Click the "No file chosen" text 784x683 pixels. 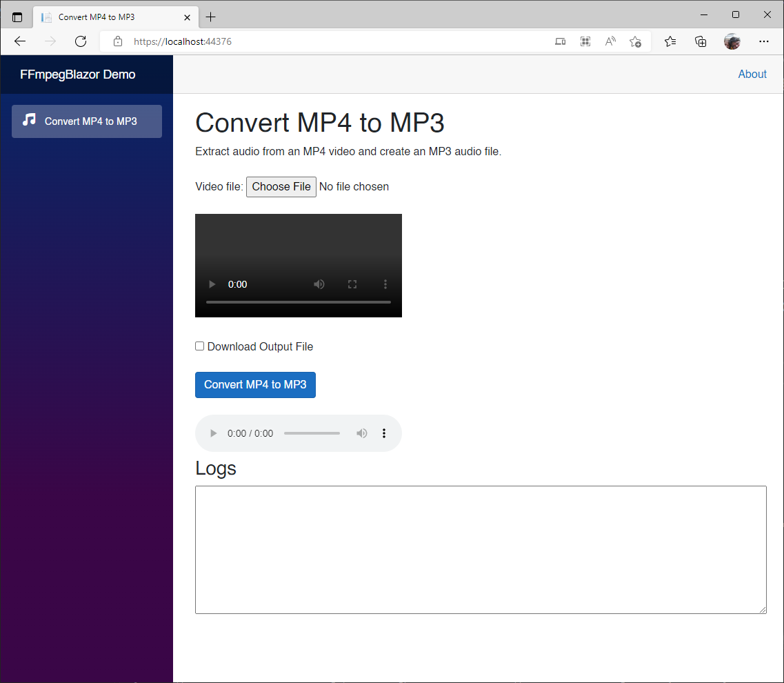[354, 187]
